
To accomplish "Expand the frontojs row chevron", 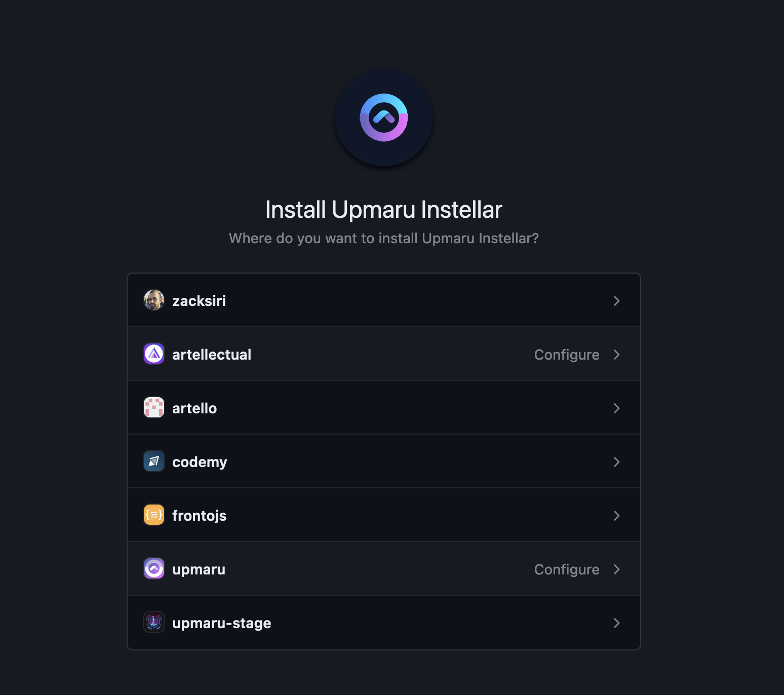I will [x=617, y=515].
